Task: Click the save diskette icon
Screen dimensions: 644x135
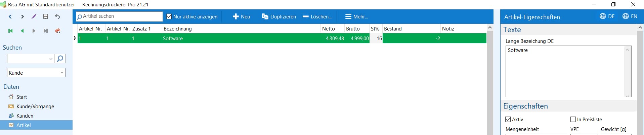Action: click(x=46, y=16)
